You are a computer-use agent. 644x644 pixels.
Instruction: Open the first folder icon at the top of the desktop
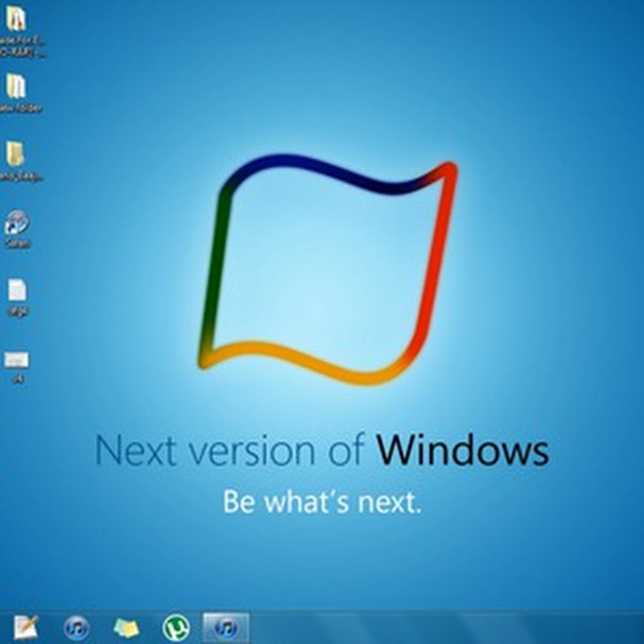pyautogui.click(x=16, y=19)
